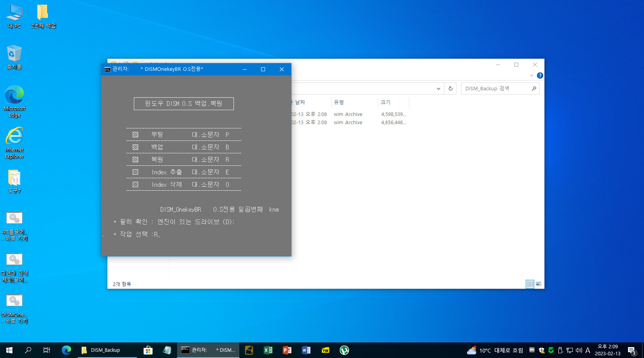Open the weather widget showing 10°C

495,350
